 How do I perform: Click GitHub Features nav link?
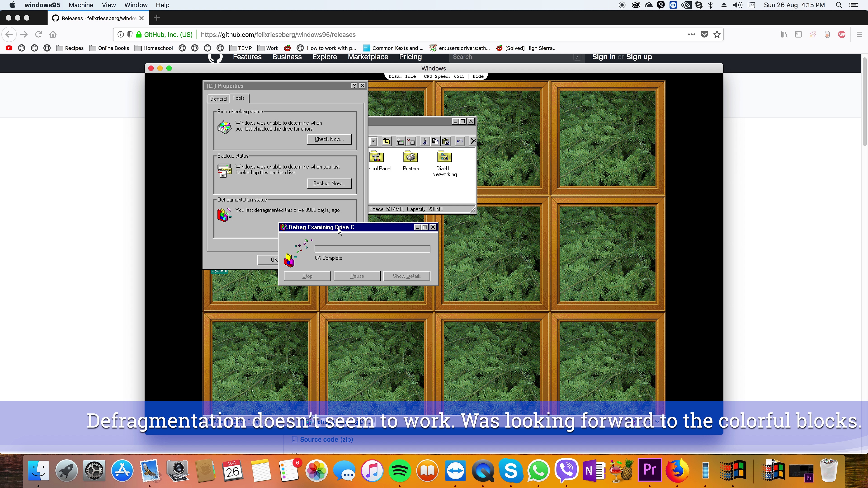[247, 57]
